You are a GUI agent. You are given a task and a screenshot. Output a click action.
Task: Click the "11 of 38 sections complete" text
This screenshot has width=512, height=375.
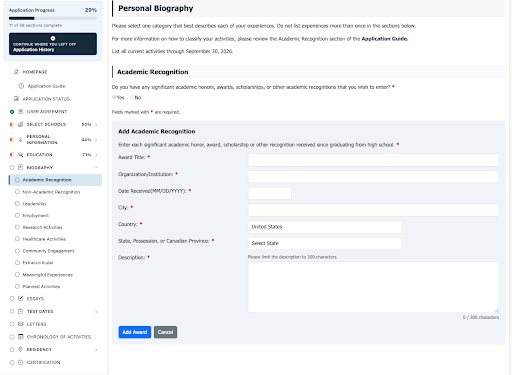click(35, 25)
